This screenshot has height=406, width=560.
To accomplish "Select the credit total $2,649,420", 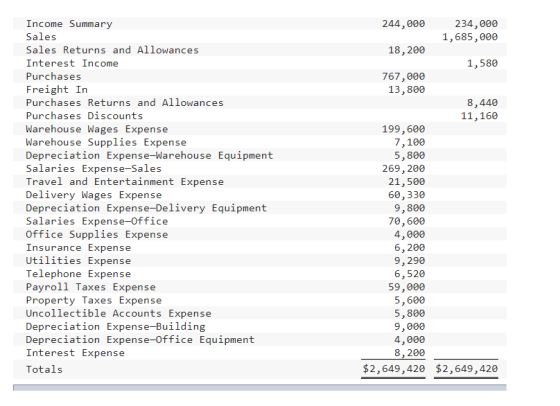I will click(466, 369).
